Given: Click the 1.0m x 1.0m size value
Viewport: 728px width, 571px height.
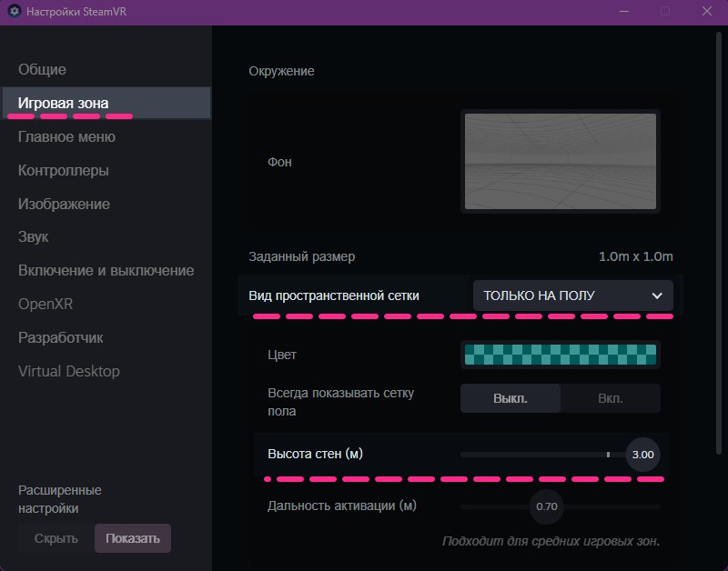Looking at the screenshot, I should coord(635,256).
